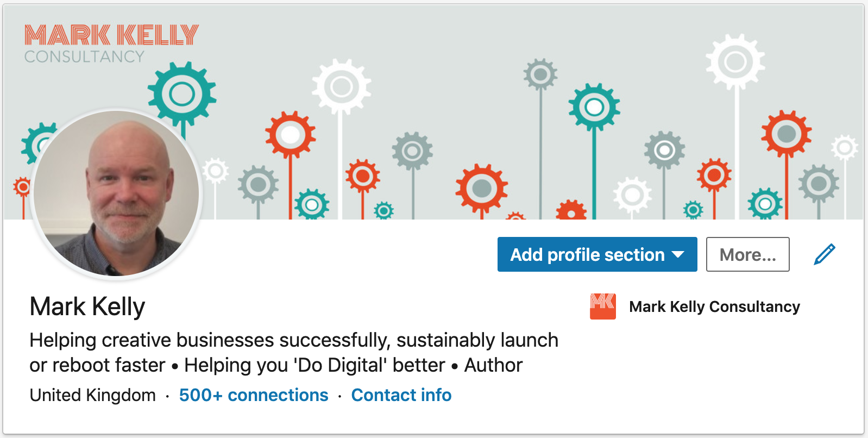Viewport: 868px width, 438px height.
Task: Open the Mark Kelly Consultancy company name link
Action: (714, 306)
